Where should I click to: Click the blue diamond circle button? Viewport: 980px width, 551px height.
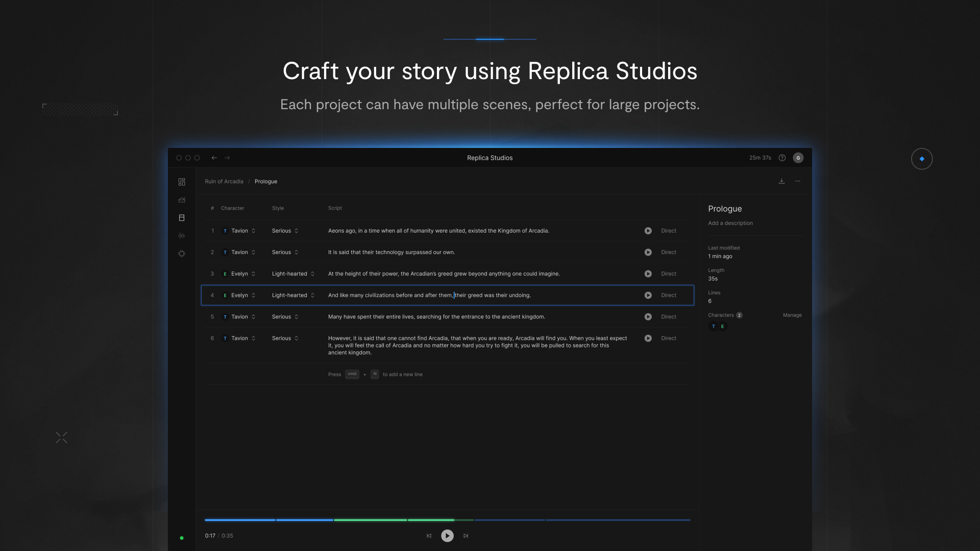point(922,159)
